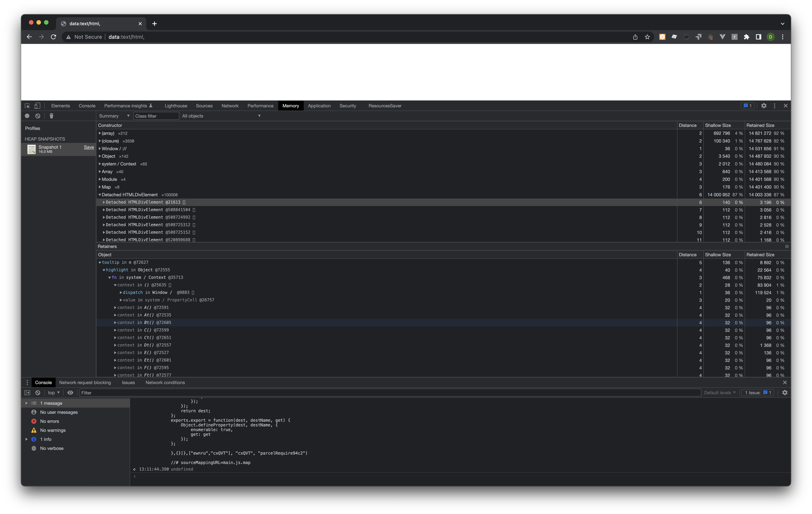This screenshot has height=514, width=812.
Task: Click the inspect element picker icon
Action: pyautogui.click(x=27, y=106)
